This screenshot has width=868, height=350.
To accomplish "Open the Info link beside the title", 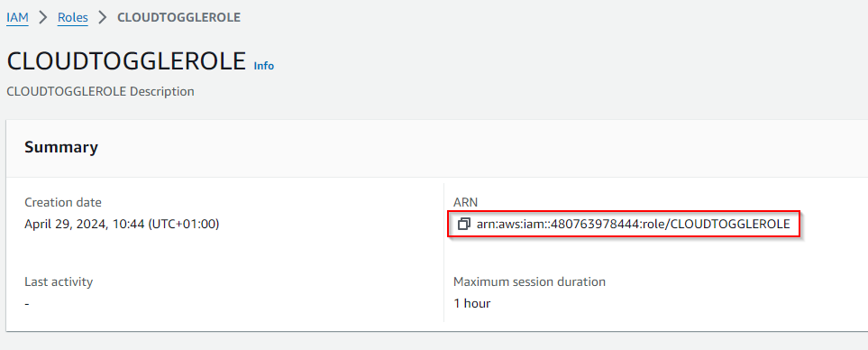I will click(263, 65).
